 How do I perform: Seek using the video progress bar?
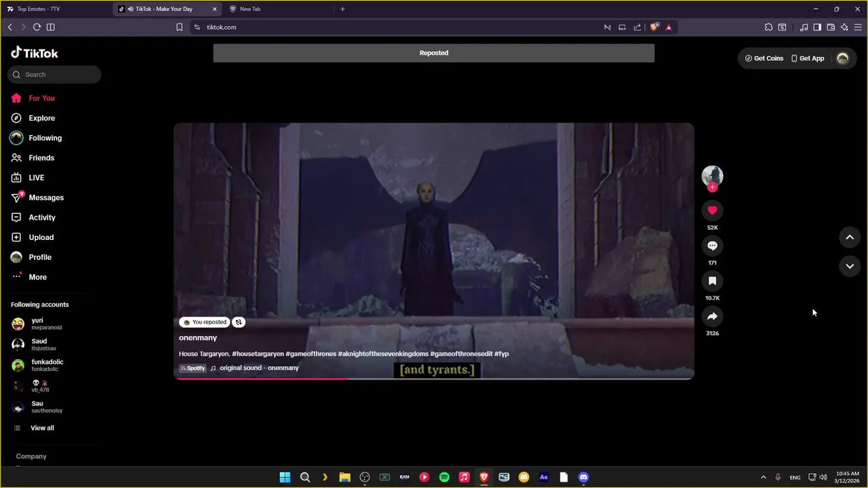click(434, 378)
